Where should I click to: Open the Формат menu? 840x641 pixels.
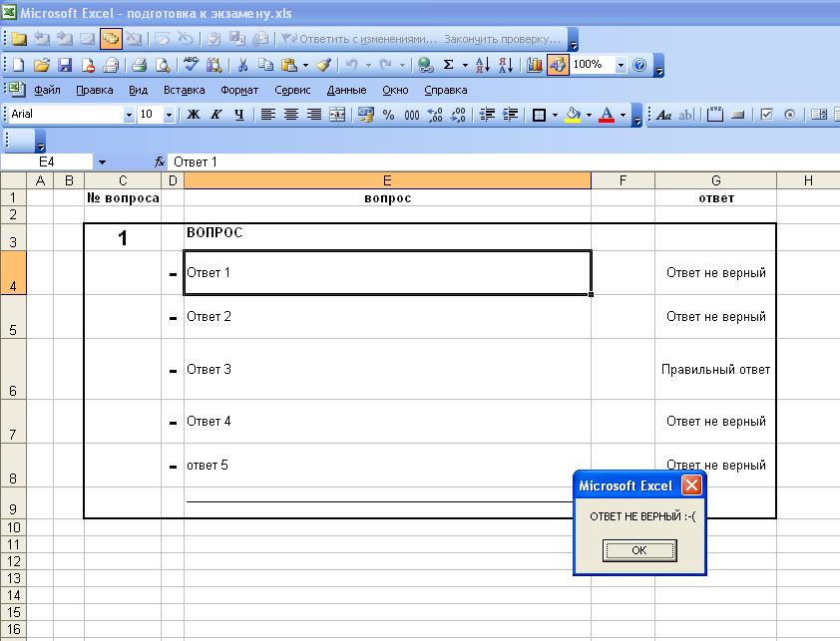[x=239, y=90]
